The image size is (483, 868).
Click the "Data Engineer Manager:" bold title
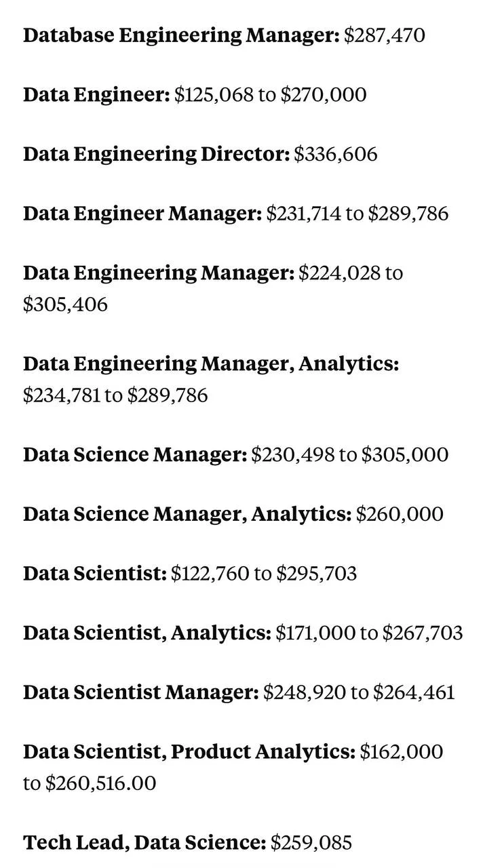[x=142, y=214]
